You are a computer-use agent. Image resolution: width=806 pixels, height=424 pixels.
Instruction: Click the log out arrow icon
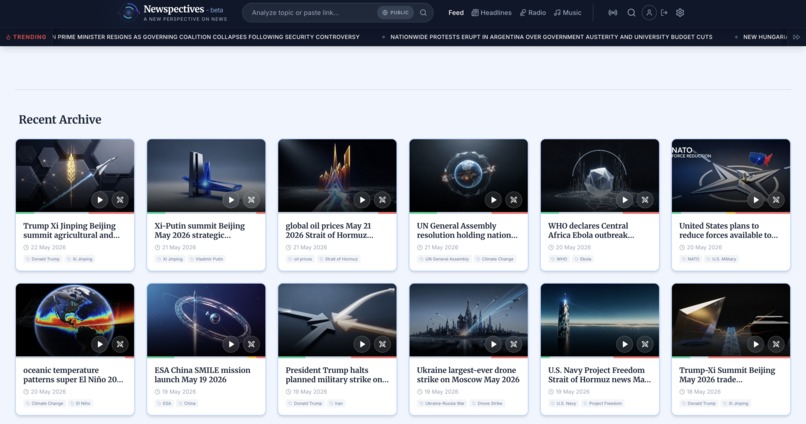[664, 13]
